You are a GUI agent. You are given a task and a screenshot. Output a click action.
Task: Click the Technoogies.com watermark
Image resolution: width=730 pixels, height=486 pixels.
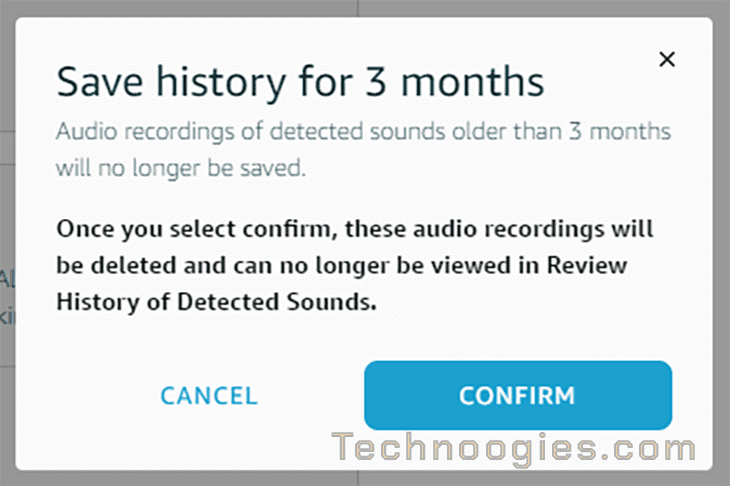pyautogui.click(x=514, y=448)
